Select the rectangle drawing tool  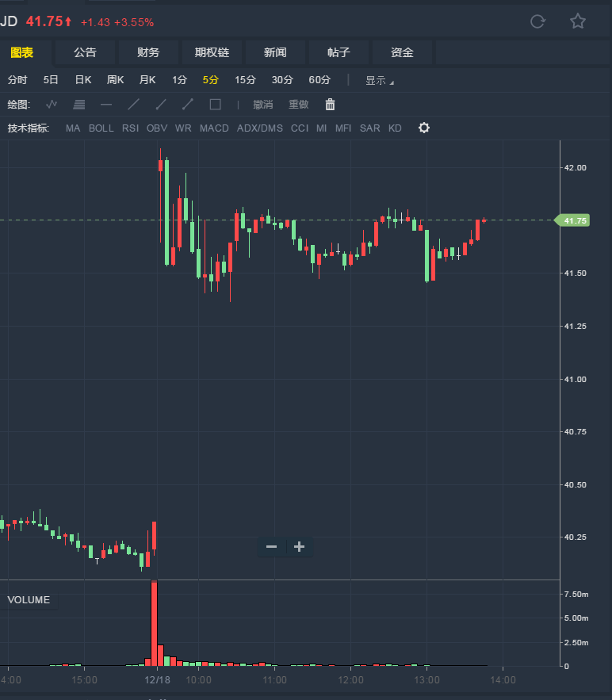(x=215, y=105)
